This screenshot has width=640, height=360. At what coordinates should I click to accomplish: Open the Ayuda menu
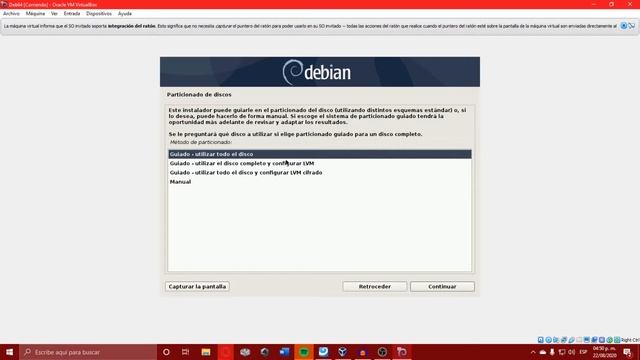click(125, 13)
